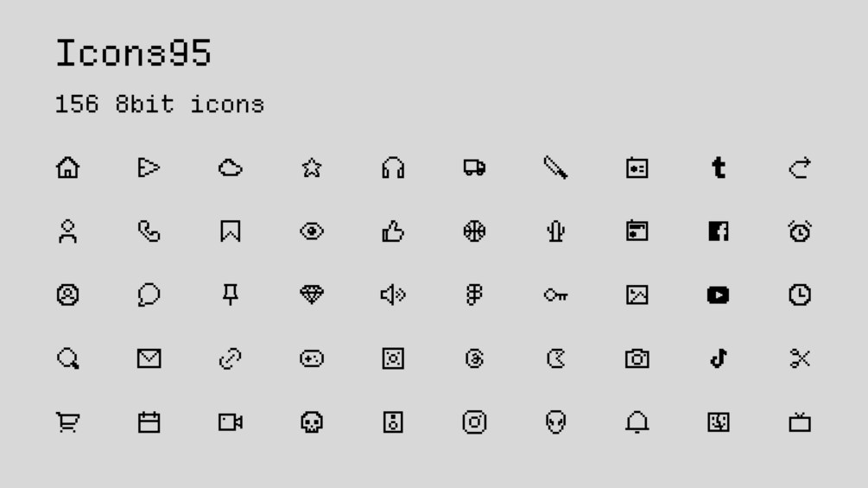868x488 pixels.
Task: Select the Tumblr logo icon
Action: coord(719,168)
